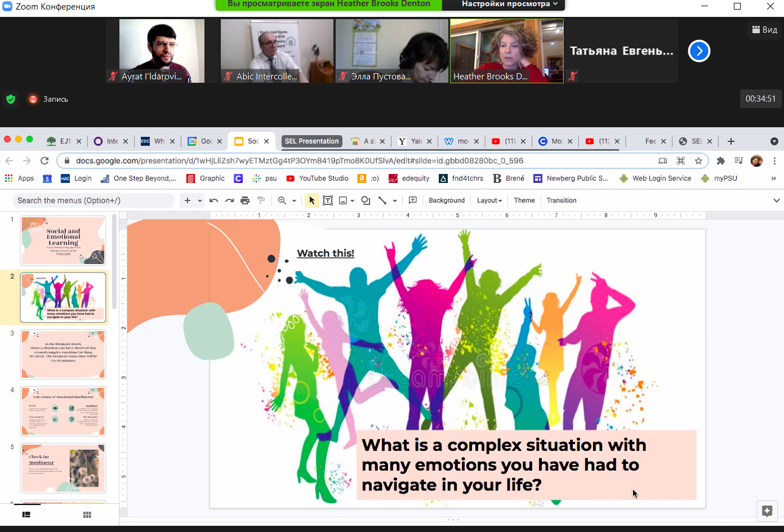Click the Search the menus field
The image size is (784, 532).
pos(93,200)
